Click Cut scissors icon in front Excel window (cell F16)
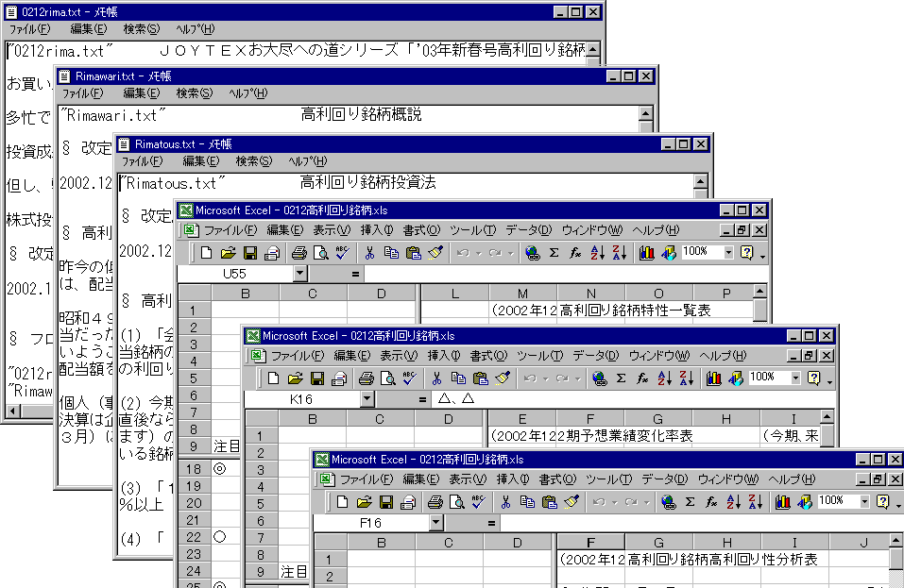The height and width of the screenshot is (588, 904). coord(505,502)
